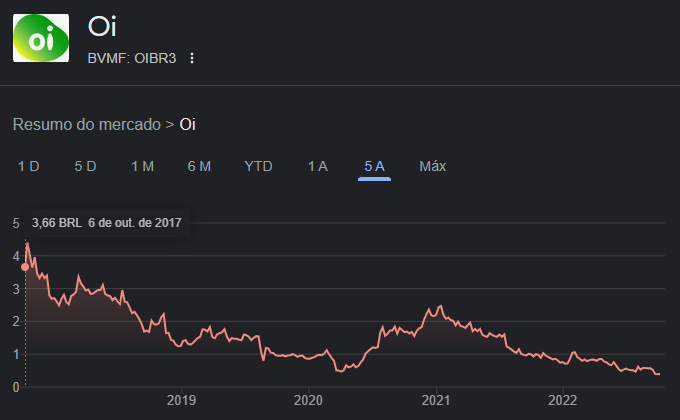Click the 3,66 BRL price tooltip
This screenshot has width=680, height=420.
(x=56, y=223)
